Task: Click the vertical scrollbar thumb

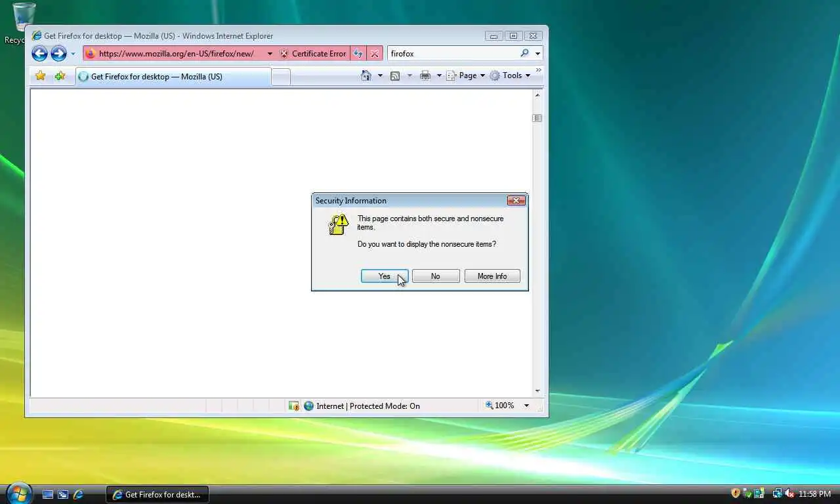Action: (x=537, y=118)
